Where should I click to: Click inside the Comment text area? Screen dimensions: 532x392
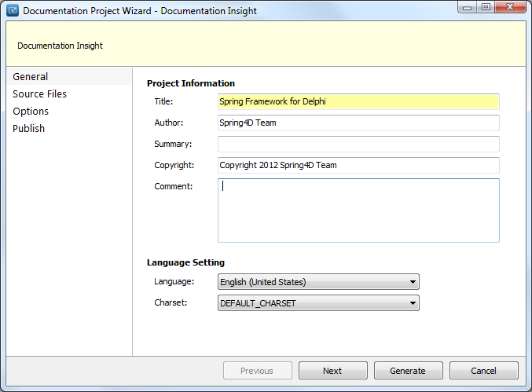click(358, 211)
